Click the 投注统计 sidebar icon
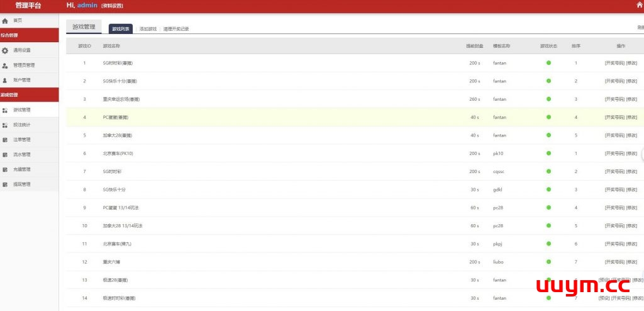 click(x=5, y=125)
